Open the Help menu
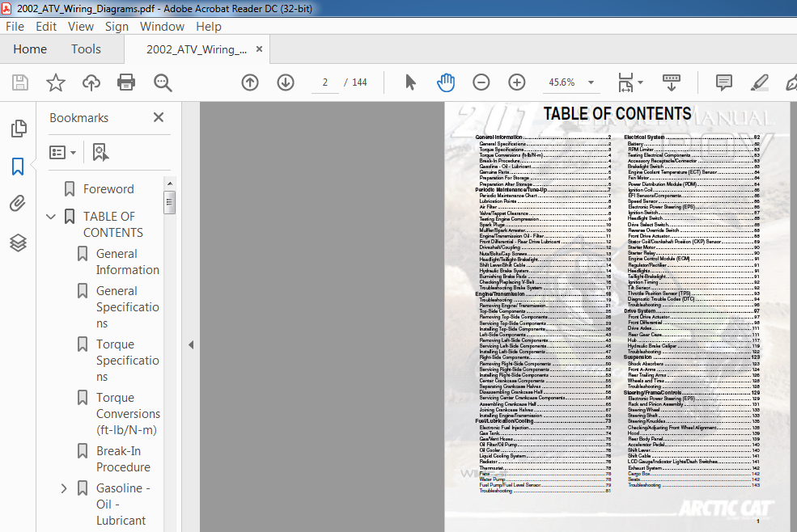Viewport: 797px width, 532px height. (x=209, y=27)
